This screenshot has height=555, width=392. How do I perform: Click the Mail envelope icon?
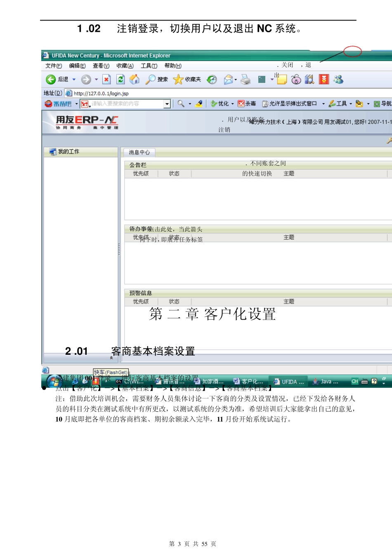(228, 79)
